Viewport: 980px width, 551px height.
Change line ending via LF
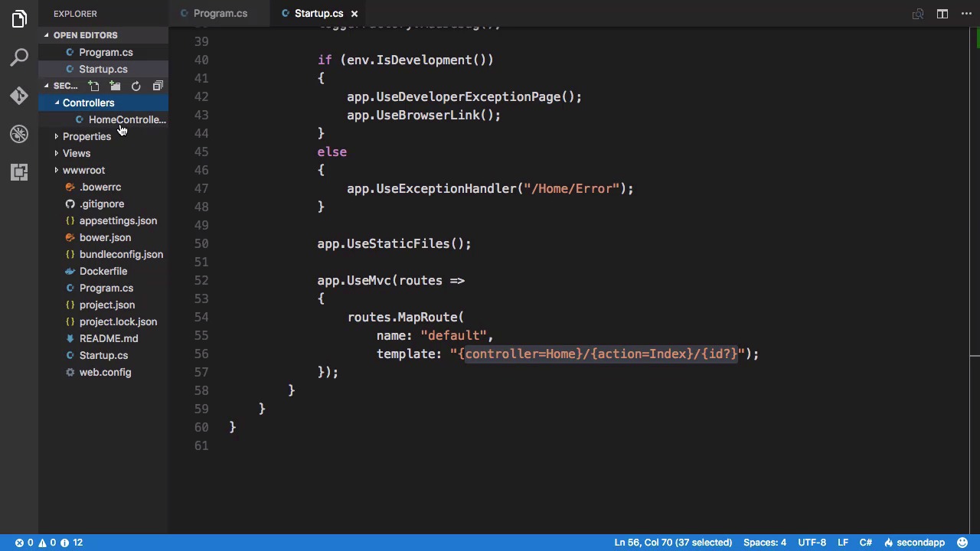point(842,543)
